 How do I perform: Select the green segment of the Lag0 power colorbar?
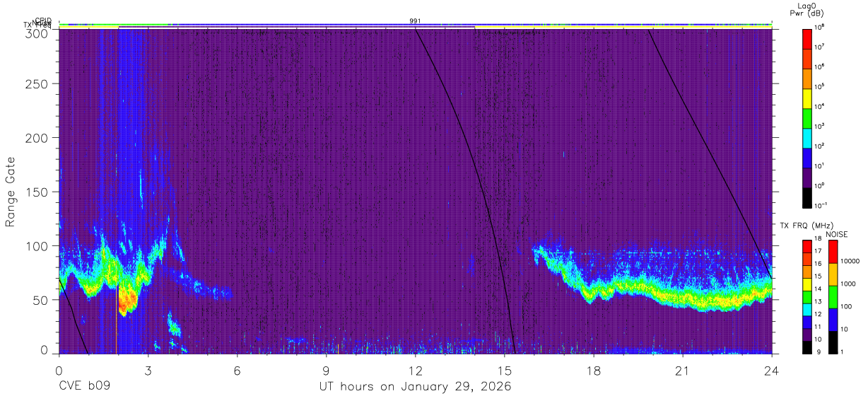tap(808, 117)
